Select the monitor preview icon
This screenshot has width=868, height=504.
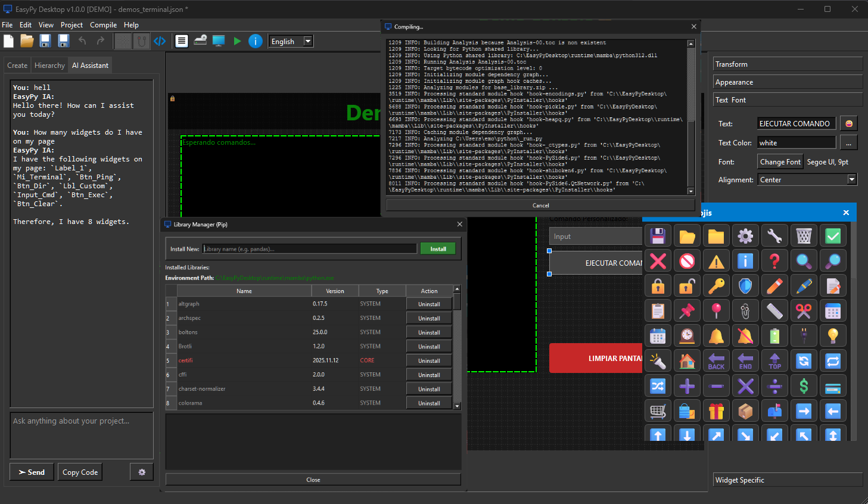pos(218,41)
